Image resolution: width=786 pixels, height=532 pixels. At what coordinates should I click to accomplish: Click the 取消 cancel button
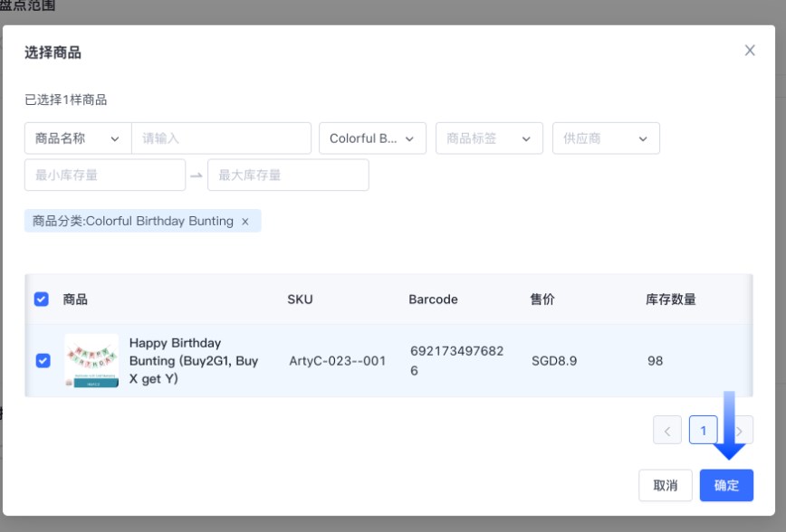coord(666,485)
